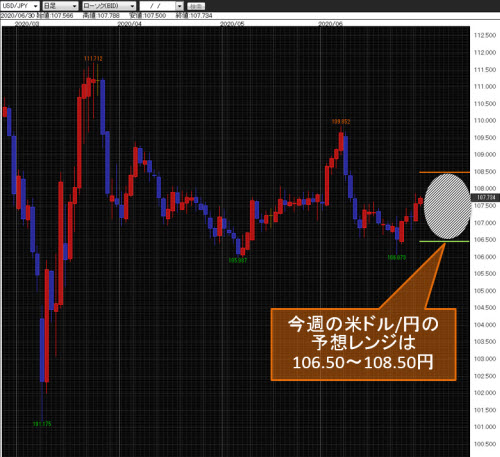This screenshot has height=457, width=500.
Task: Click the 106.500 price axis label
Action: pyautogui.click(x=485, y=240)
